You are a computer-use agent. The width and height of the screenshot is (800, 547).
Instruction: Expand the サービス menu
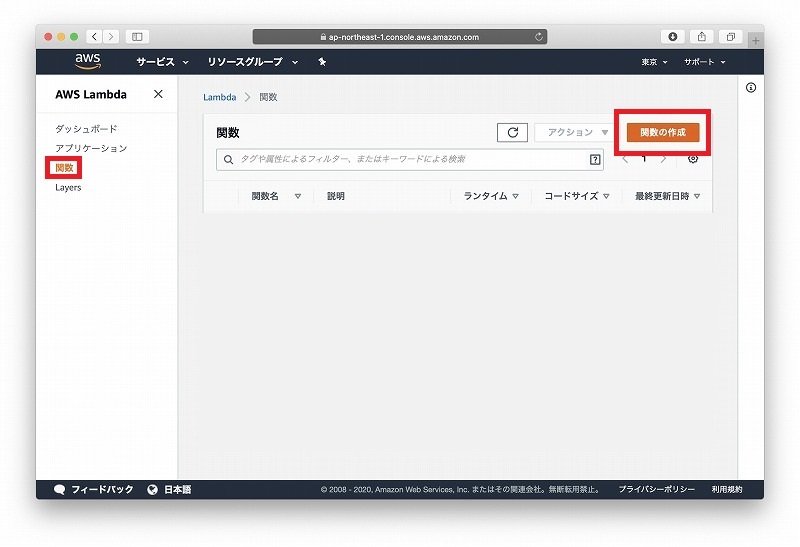tap(162, 62)
